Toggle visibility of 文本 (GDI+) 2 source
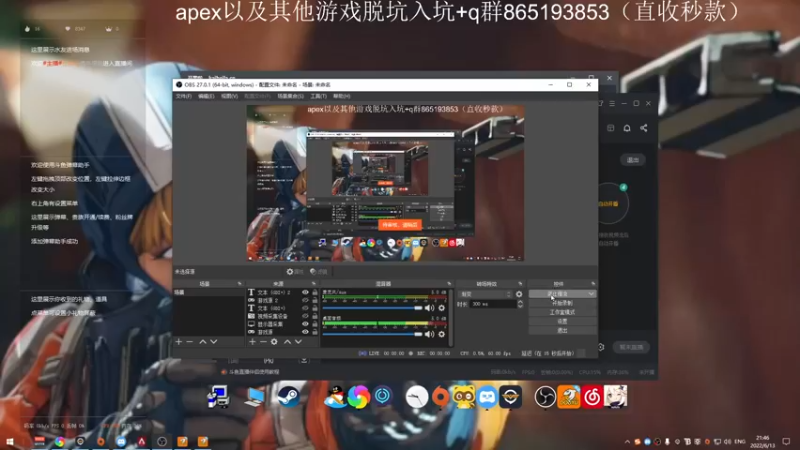This screenshot has width=800, height=450. coord(305,292)
